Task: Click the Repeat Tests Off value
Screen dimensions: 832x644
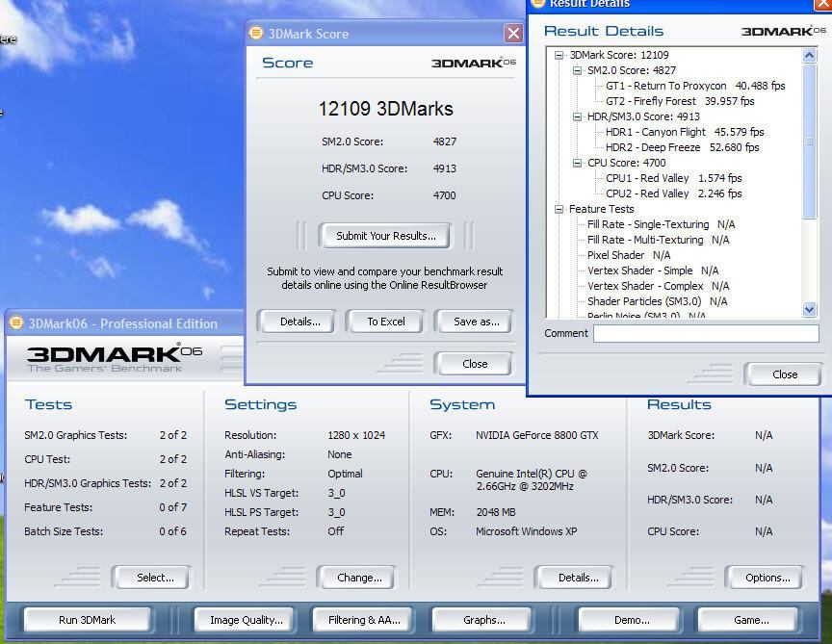Action: point(336,531)
